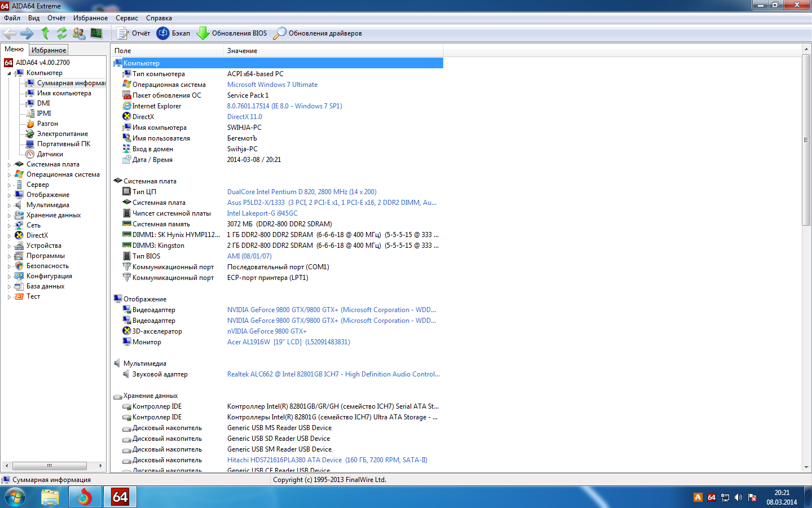Expand the Отображение tree node
812x508 pixels.
click(9, 195)
